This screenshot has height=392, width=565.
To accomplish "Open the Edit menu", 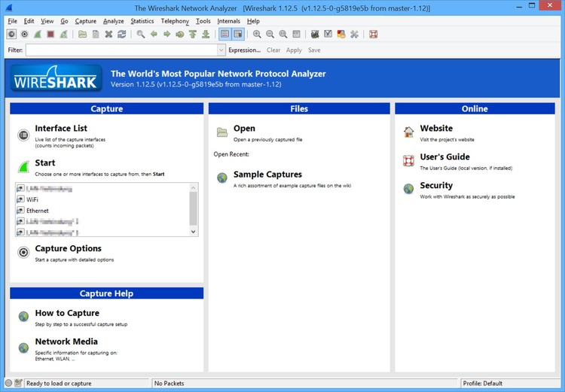I will [29, 21].
